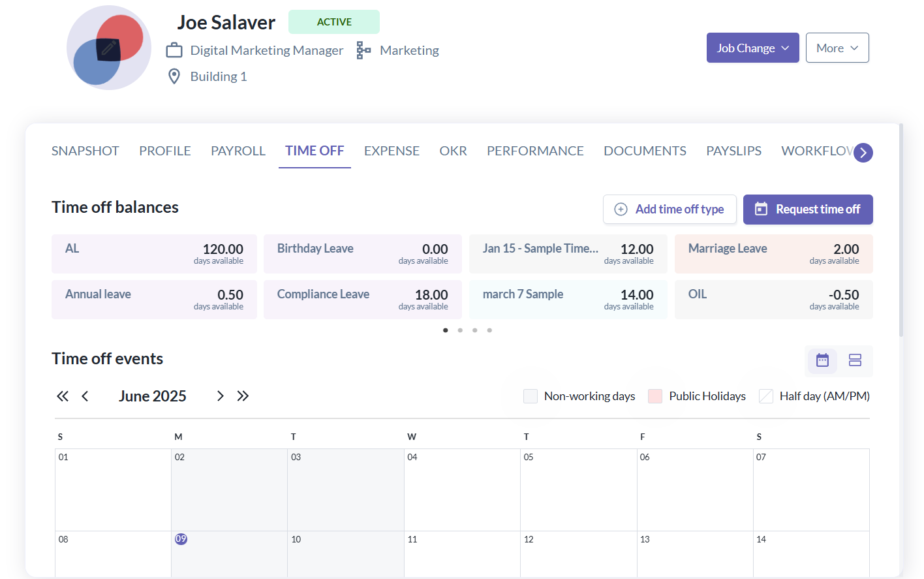Open the Birthday Leave balance card

point(363,254)
